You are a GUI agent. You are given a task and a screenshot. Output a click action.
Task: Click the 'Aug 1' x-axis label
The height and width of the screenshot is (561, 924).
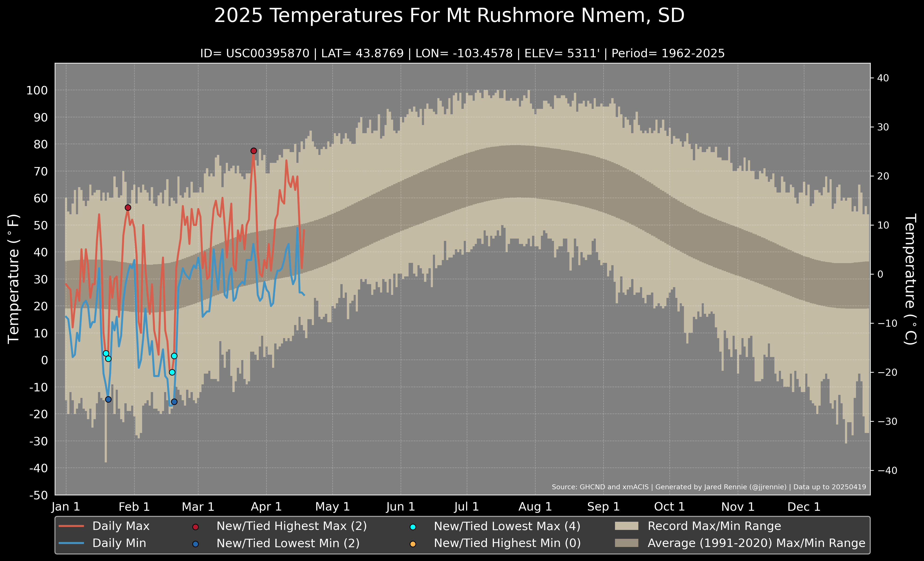tap(535, 507)
